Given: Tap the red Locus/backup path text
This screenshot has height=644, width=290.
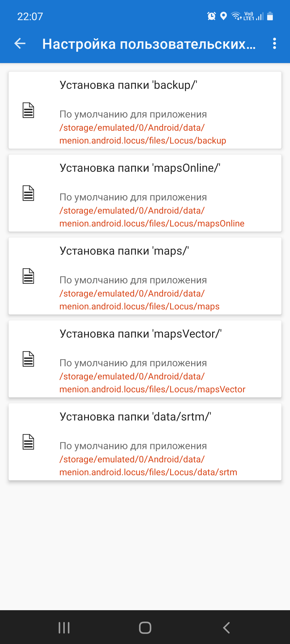Looking at the screenshot, I should coord(143,134).
